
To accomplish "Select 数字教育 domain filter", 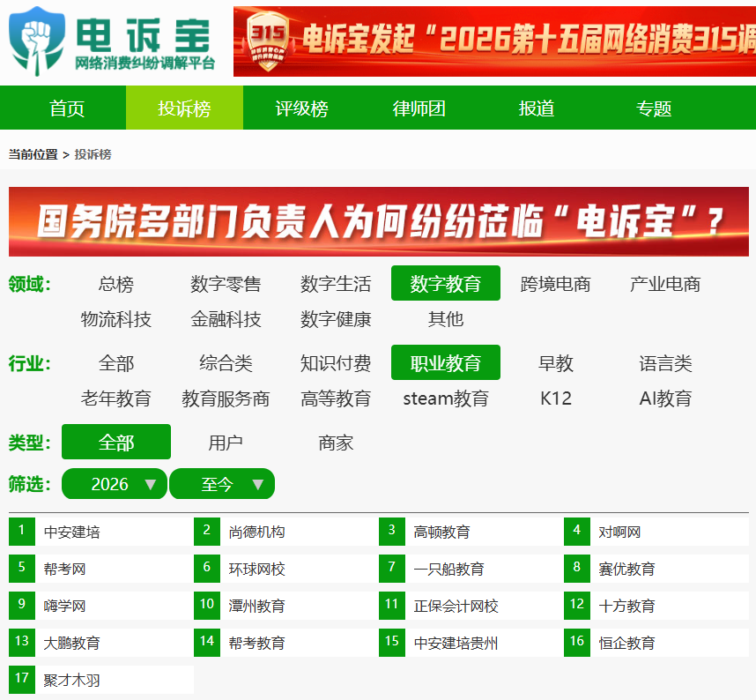I will 446,284.
